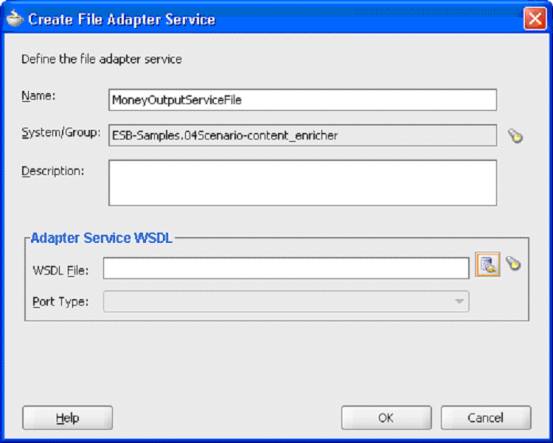Click the 'Define the file adapter service' text
553x443 pixels.
(102, 59)
